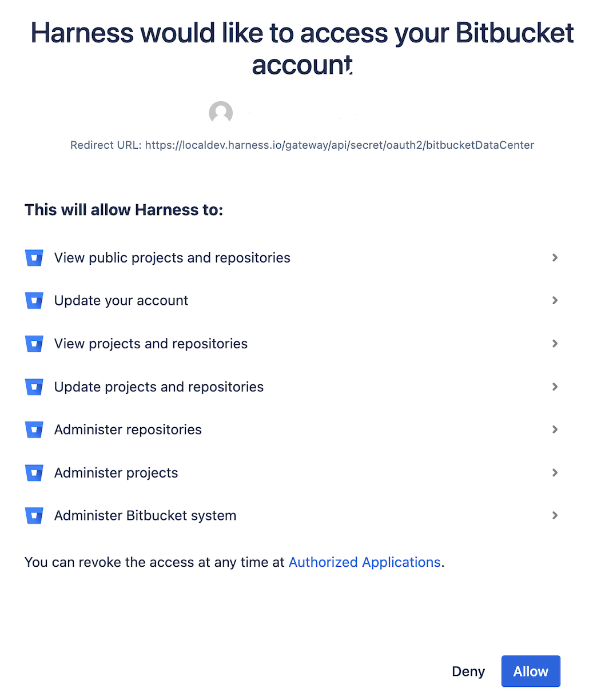
Task: Click Bitbucket icon beside Update projects and repositories
Action: click(x=34, y=387)
